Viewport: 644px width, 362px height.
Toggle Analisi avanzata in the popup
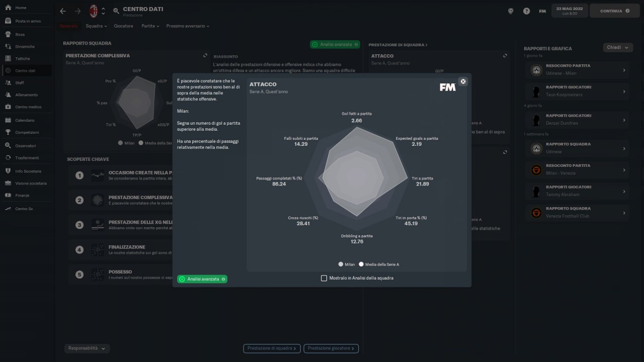point(202,279)
